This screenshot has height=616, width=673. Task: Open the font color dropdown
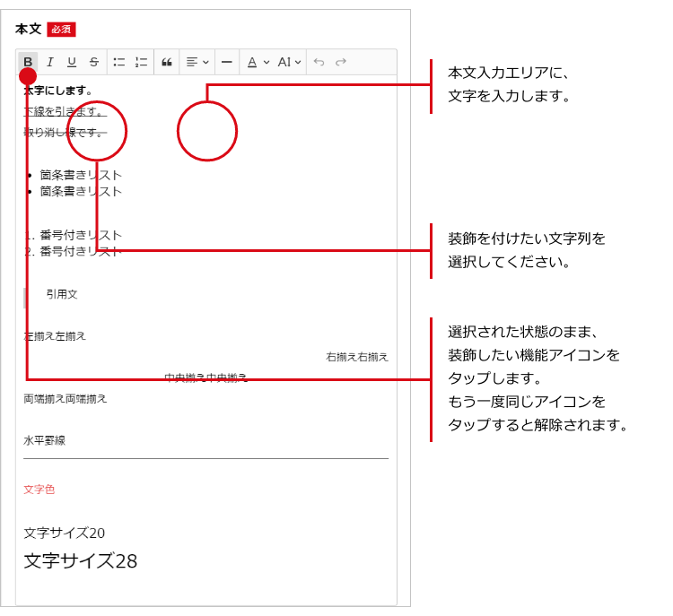(258, 62)
